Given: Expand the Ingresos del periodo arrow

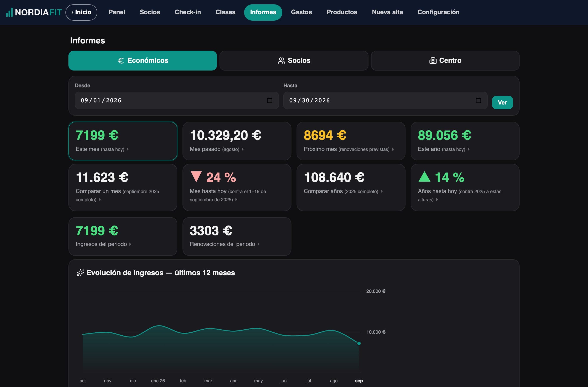Looking at the screenshot, I should pos(130,244).
